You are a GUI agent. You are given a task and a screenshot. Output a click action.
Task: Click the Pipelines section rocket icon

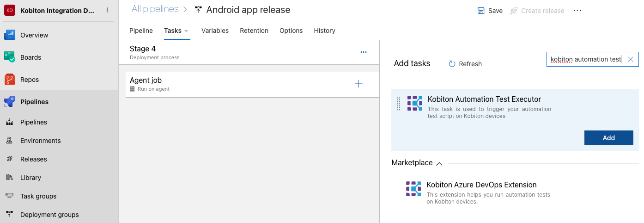click(x=10, y=102)
